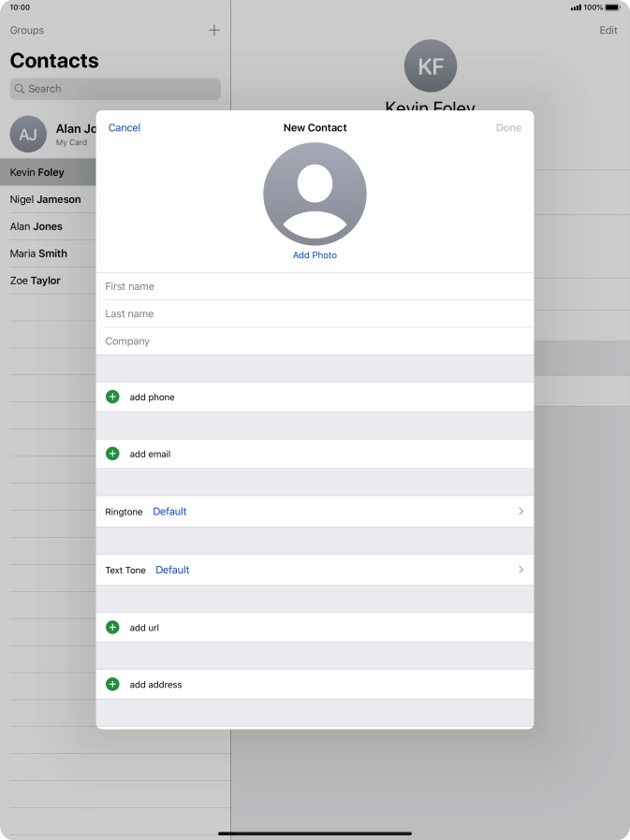630x840 pixels.
Task: Tap the plus icon to add contact
Action: [x=213, y=30]
